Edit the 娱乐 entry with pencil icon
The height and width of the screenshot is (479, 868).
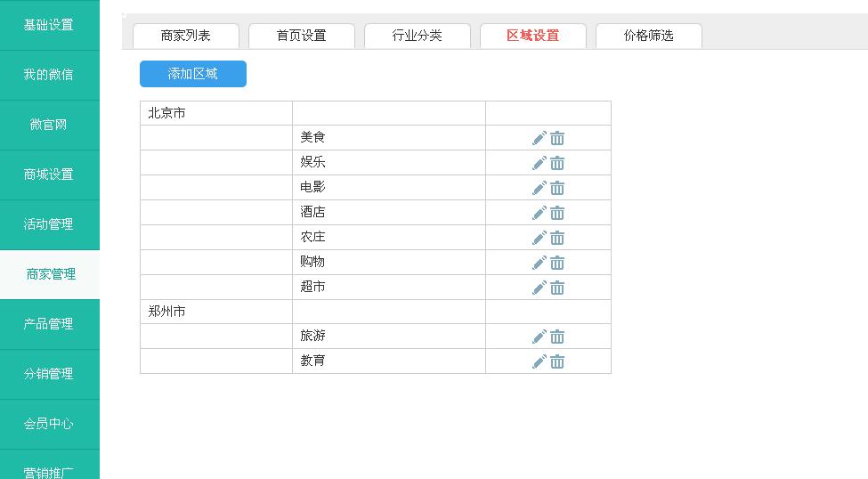(x=539, y=163)
